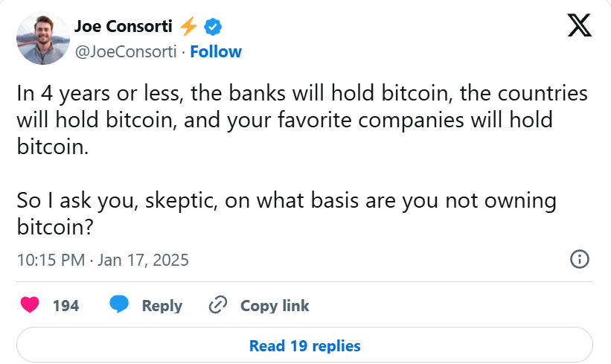This screenshot has width=611, height=364.
Task: Follow @JoeConsorti
Action: [216, 52]
